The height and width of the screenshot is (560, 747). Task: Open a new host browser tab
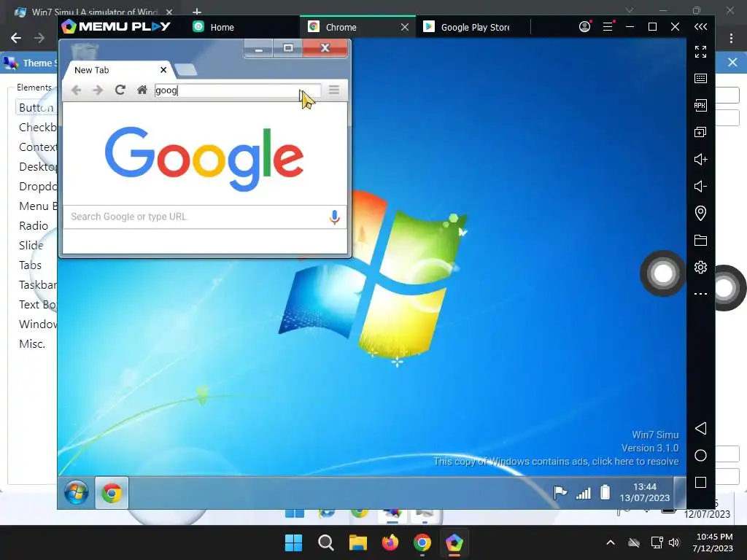(x=197, y=11)
